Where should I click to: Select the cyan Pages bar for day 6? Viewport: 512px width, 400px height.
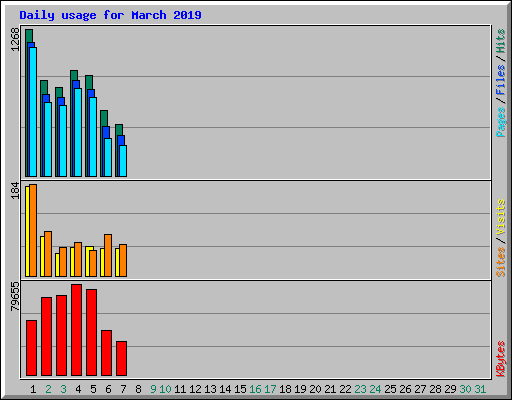[x=108, y=157]
